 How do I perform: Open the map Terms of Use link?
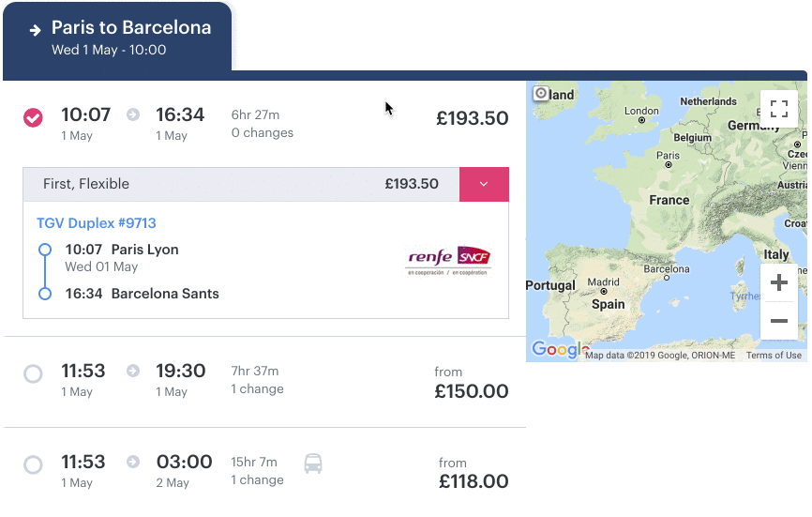774,356
